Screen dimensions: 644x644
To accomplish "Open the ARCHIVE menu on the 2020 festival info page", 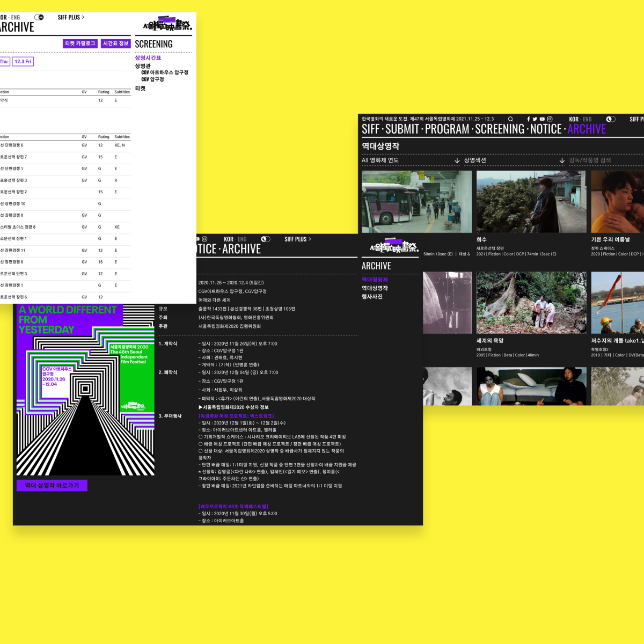I will point(241,249).
